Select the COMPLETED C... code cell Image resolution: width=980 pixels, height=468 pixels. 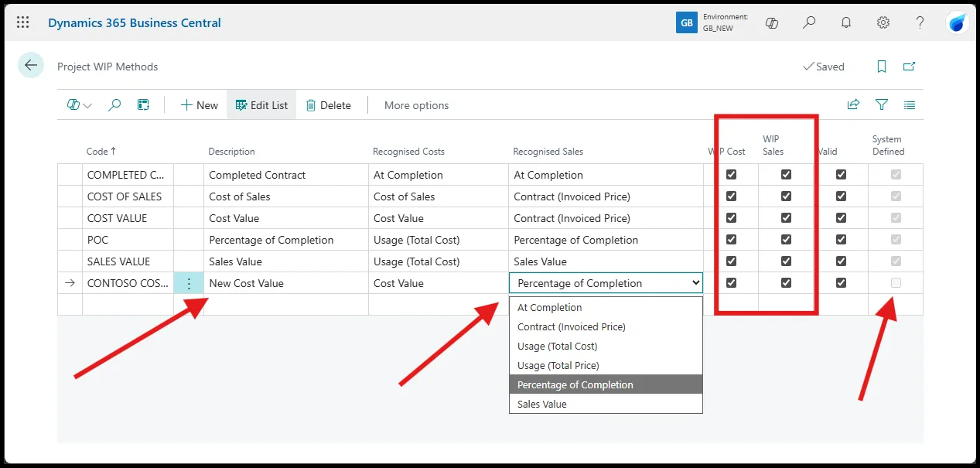click(128, 175)
